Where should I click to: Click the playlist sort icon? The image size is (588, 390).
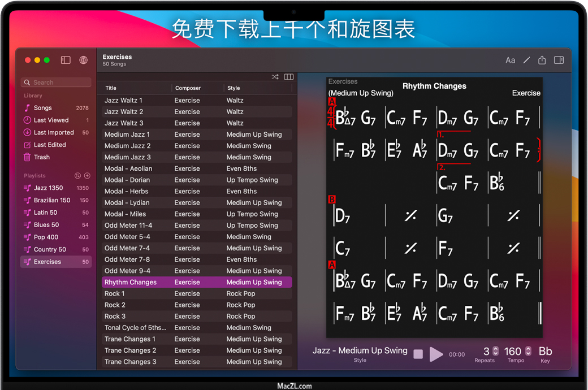pyautogui.click(x=78, y=176)
